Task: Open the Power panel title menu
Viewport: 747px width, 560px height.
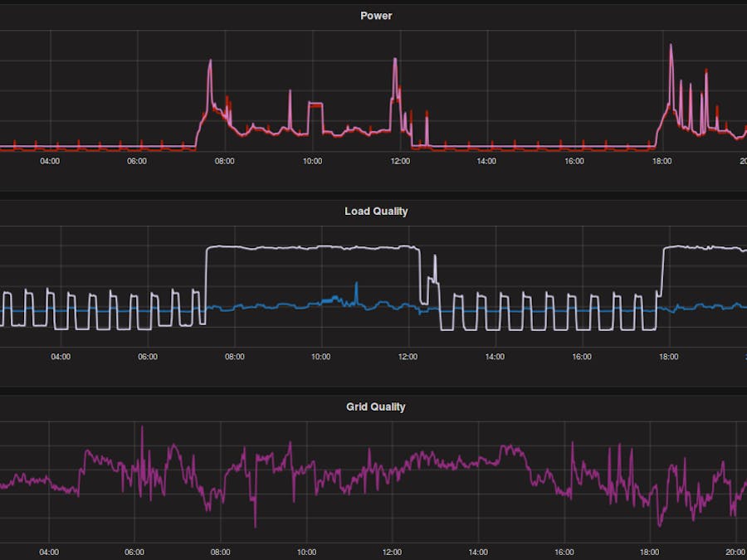Action: click(x=374, y=15)
